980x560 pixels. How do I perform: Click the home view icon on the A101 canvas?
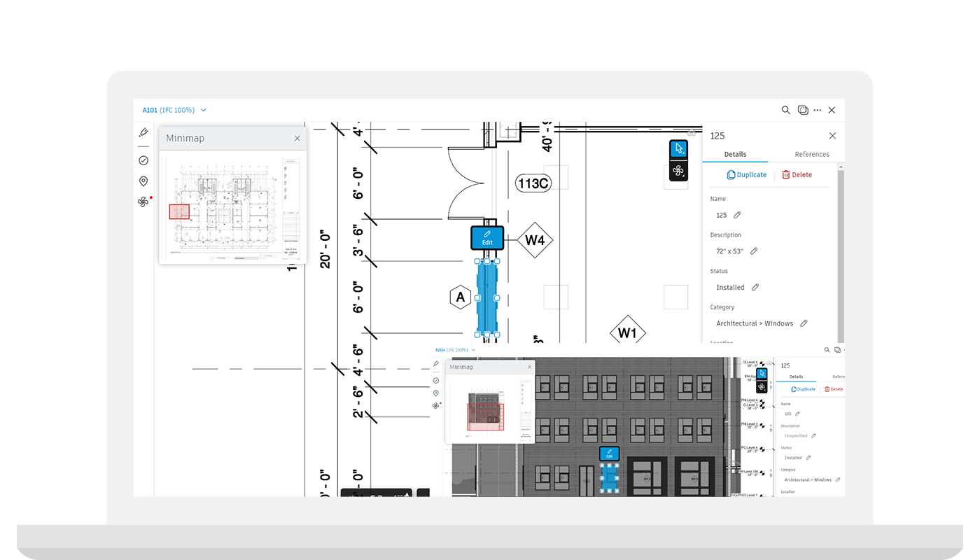[x=692, y=132]
